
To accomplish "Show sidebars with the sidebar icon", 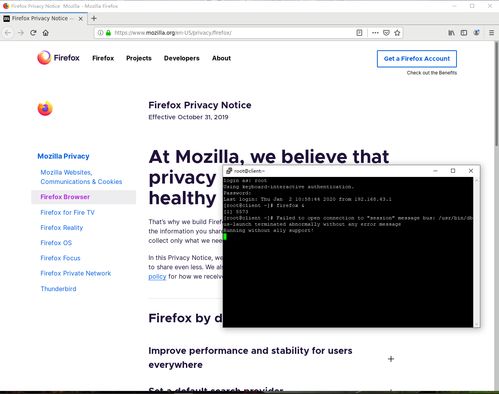I will 464,33.
